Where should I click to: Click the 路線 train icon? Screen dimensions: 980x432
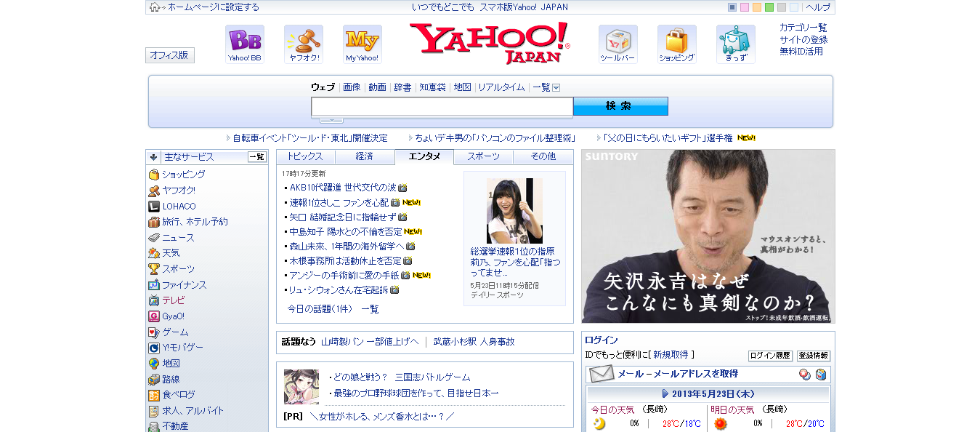[x=154, y=380]
